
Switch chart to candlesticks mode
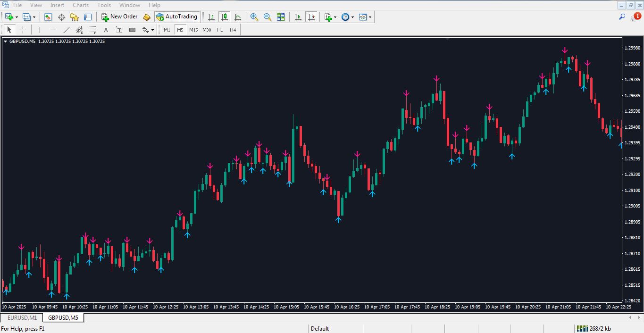[x=225, y=17]
